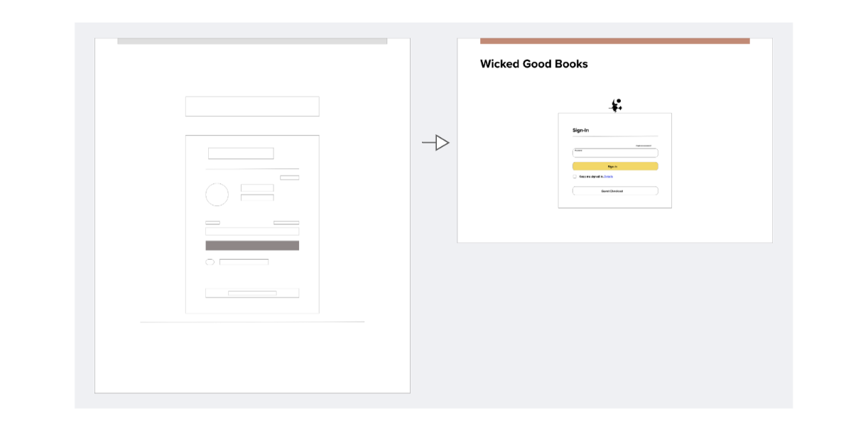This screenshot has height=431, width=868.
Task: Click the yellow Sign-In button
Action: pos(615,166)
